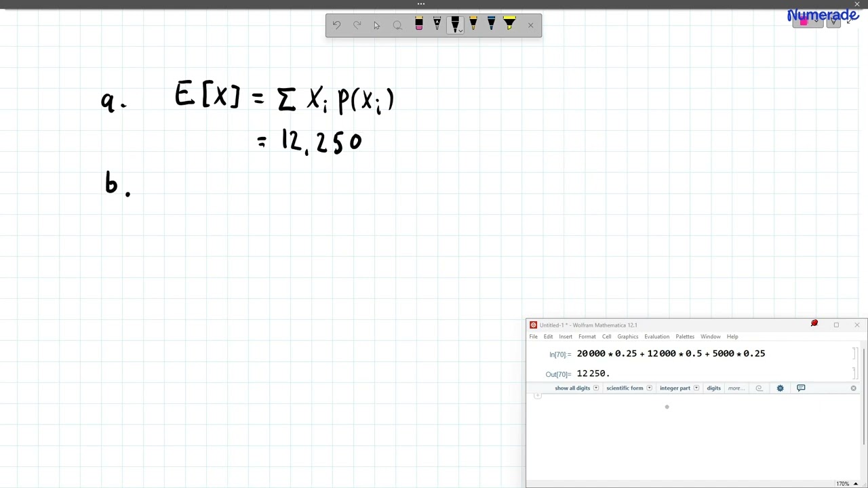
Task: Expand dropdown next to 'show all digits'
Action: [x=596, y=388]
